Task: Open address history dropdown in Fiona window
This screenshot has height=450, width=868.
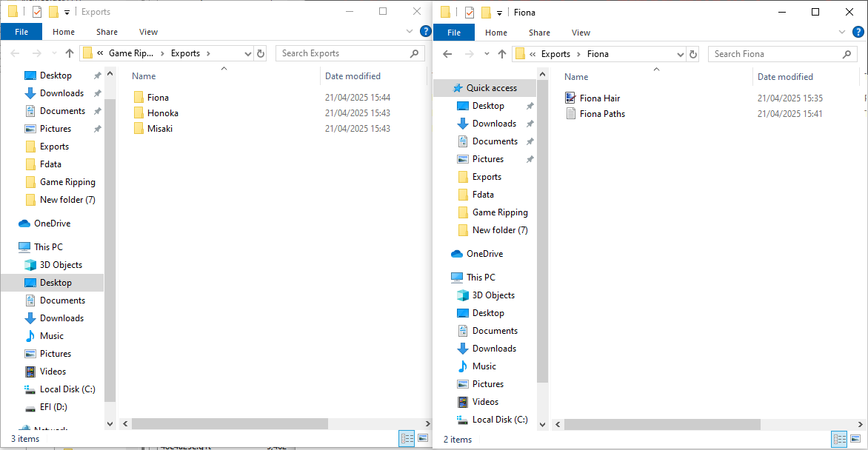Action: coord(681,54)
